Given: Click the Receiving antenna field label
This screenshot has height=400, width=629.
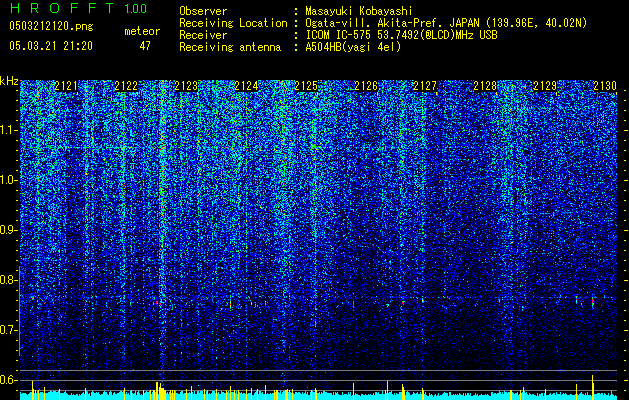Looking at the screenshot, I should [230, 47].
